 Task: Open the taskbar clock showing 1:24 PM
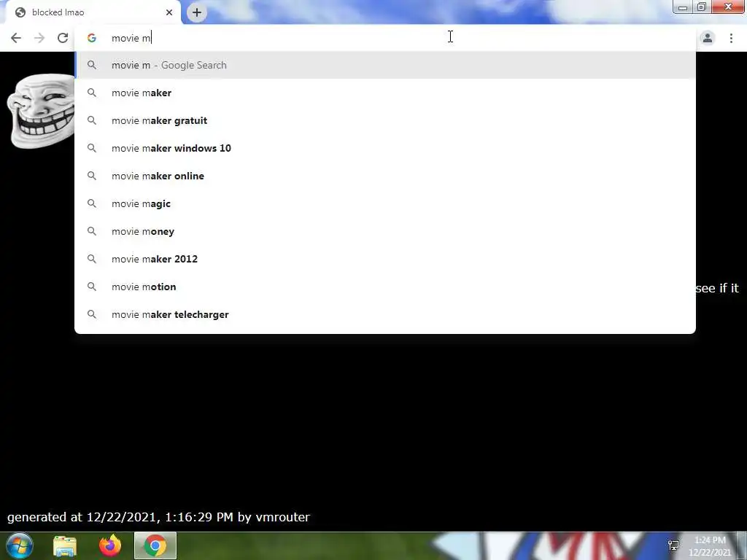tap(710, 546)
